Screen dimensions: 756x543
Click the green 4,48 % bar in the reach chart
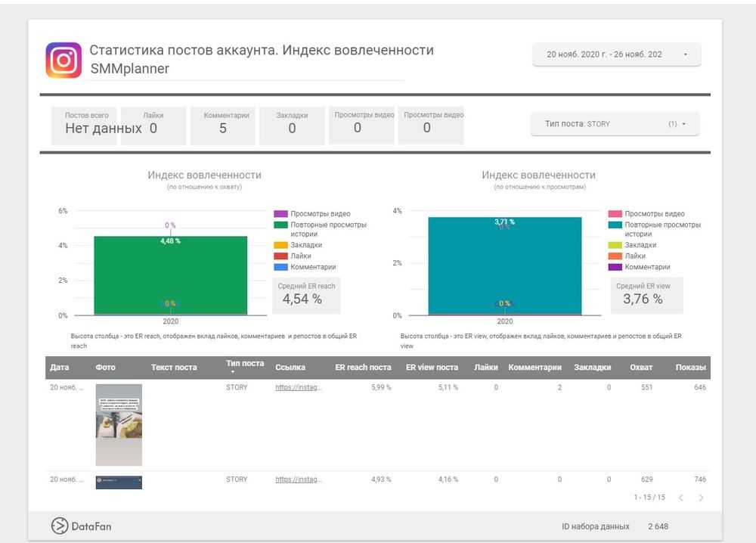click(x=171, y=275)
